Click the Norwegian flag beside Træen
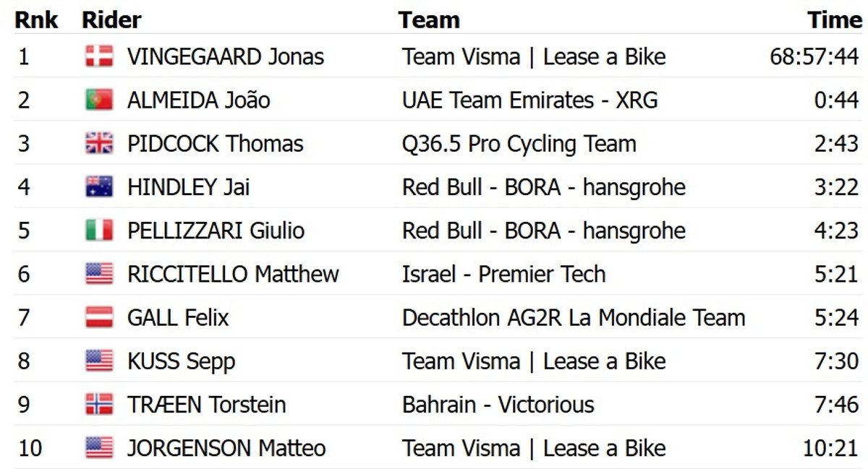This screenshot has height=469, width=868. 99,404
